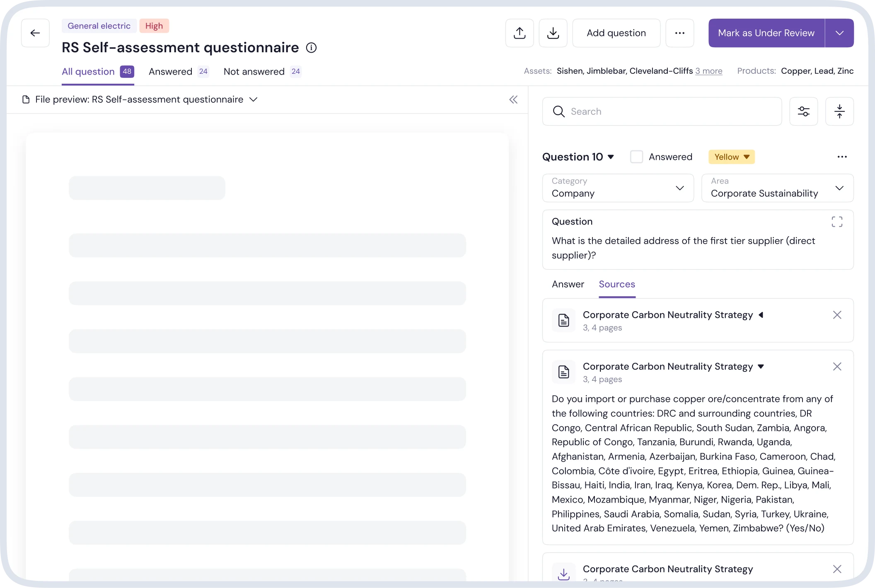
Task: Open the Category Company dropdown
Action: (618, 188)
